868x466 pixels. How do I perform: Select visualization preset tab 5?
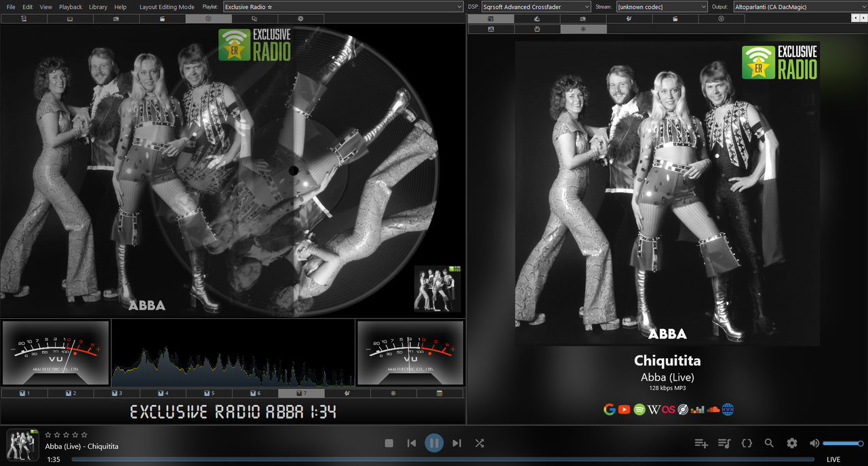click(x=209, y=393)
